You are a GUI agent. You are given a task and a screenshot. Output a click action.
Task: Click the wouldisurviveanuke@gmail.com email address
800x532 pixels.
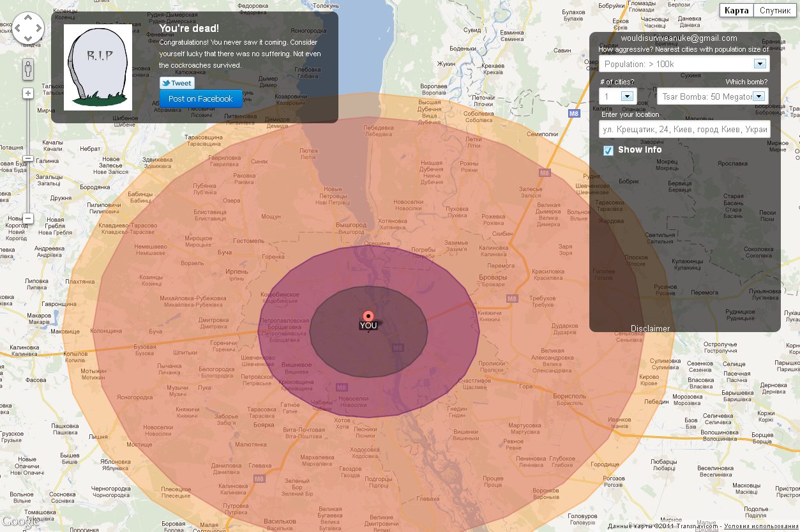click(679, 39)
